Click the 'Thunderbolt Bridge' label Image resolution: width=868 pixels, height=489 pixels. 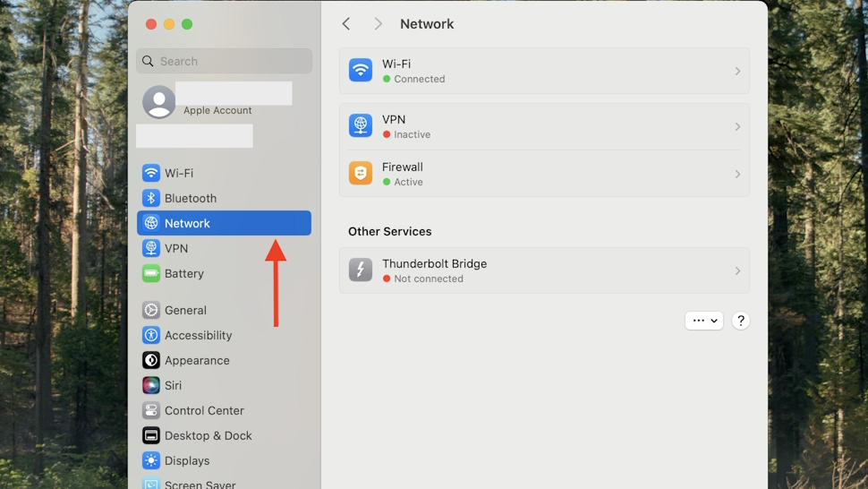pyautogui.click(x=435, y=263)
